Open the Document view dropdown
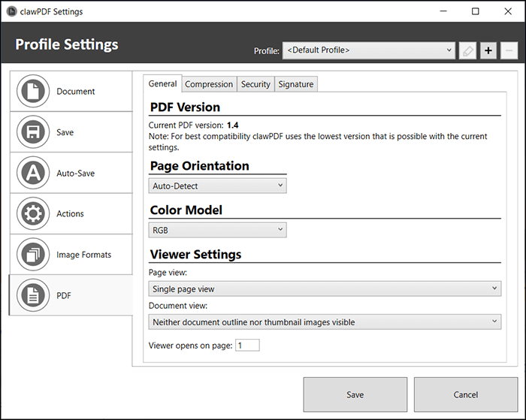This screenshot has width=526, height=420. pyautogui.click(x=325, y=322)
